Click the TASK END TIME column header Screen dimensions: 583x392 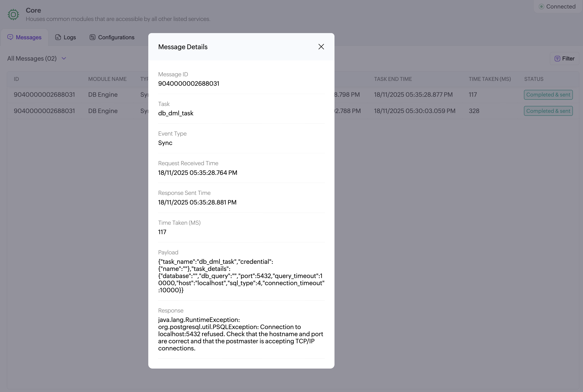click(x=393, y=79)
